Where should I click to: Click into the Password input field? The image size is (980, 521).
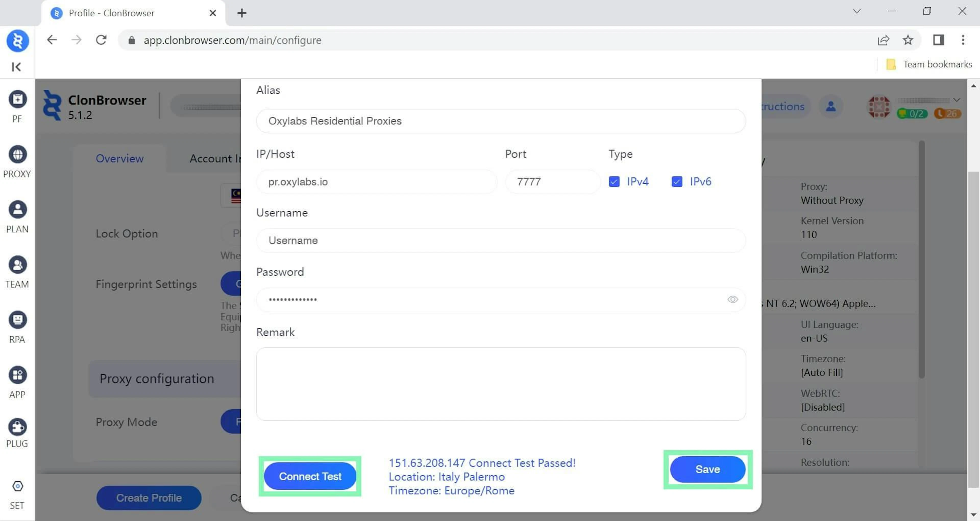click(x=501, y=300)
